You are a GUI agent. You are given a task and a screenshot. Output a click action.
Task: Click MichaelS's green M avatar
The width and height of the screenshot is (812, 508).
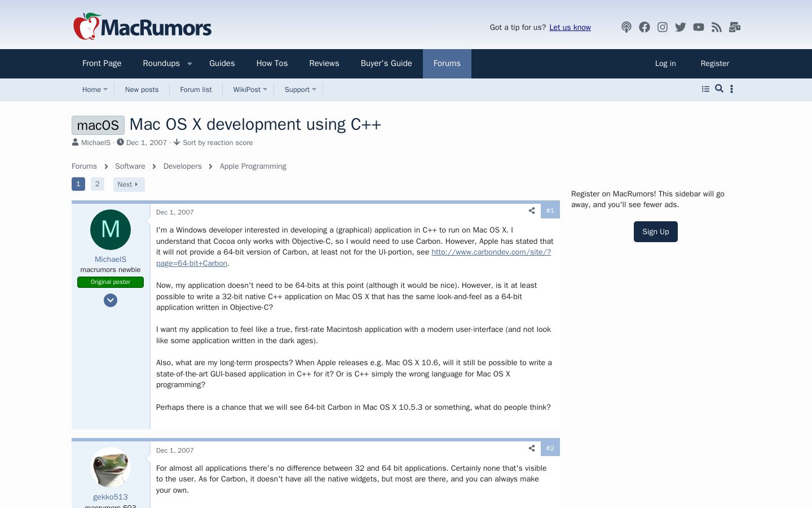111,230
